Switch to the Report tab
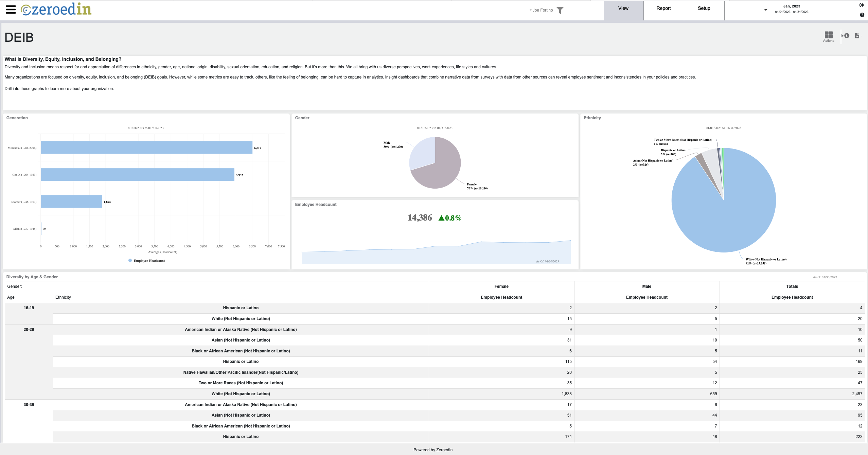 coord(663,8)
